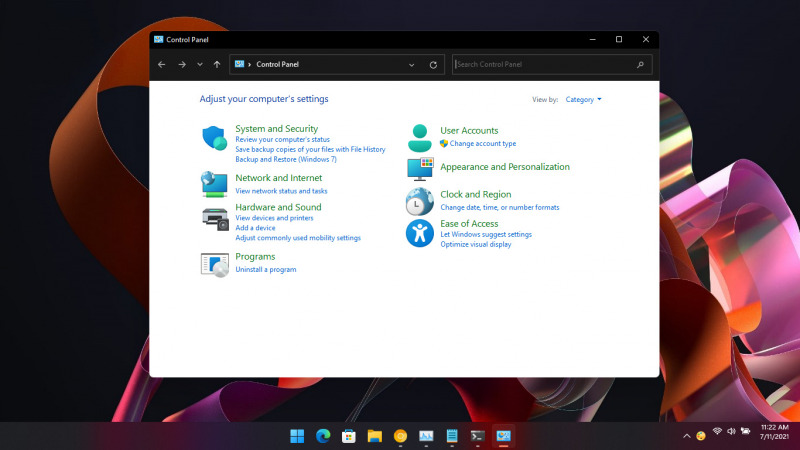Refresh the Control Panel address bar
The width and height of the screenshot is (800, 450).
tap(433, 65)
